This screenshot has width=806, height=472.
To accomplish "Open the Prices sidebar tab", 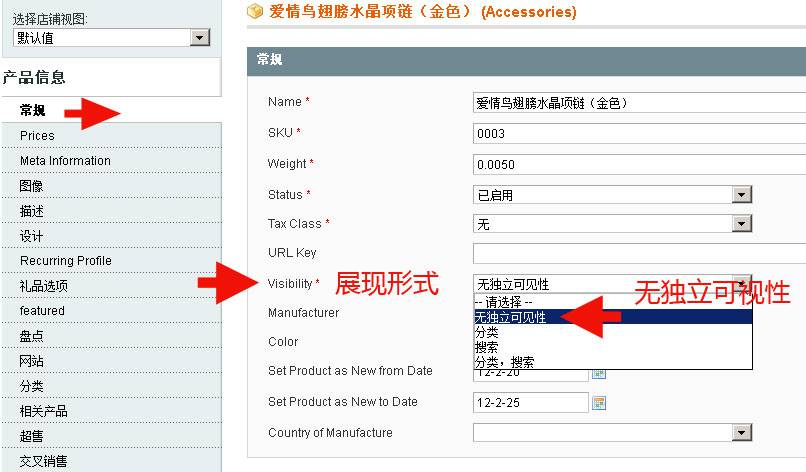I will [112, 135].
